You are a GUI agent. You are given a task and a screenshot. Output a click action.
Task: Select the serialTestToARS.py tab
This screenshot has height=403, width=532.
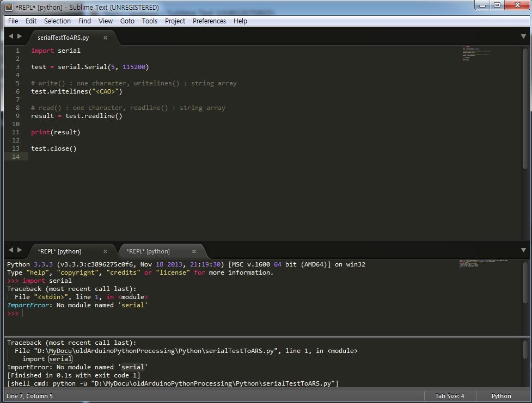click(x=64, y=38)
